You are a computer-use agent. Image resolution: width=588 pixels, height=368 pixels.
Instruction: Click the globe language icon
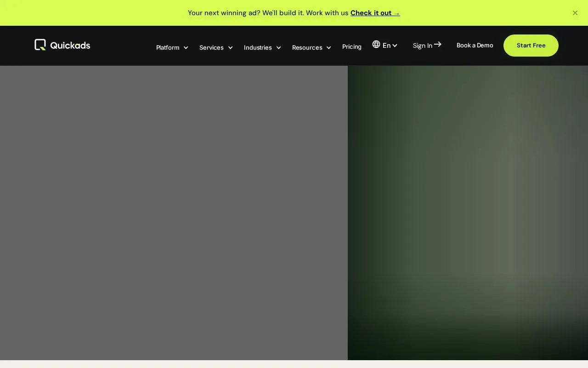tap(376, 44)
